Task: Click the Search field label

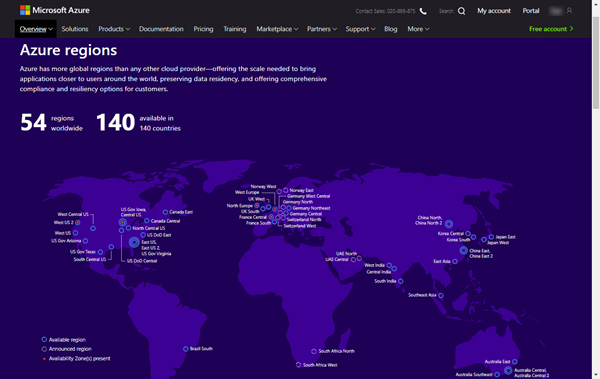Action: tap(446, 11)
